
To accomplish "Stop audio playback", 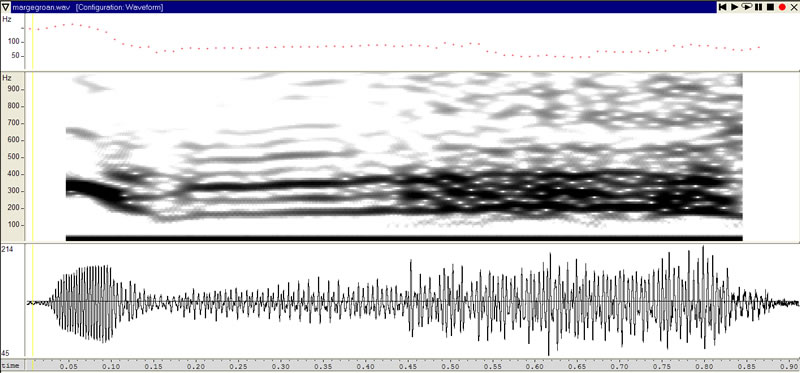I will 770,7.
